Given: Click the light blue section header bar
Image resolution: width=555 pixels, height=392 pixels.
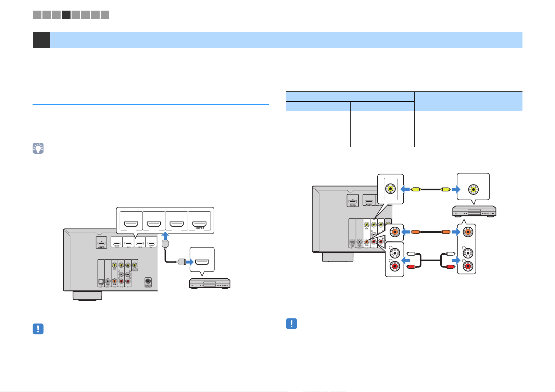Looking at the screenshot, I should pos(286,40).
